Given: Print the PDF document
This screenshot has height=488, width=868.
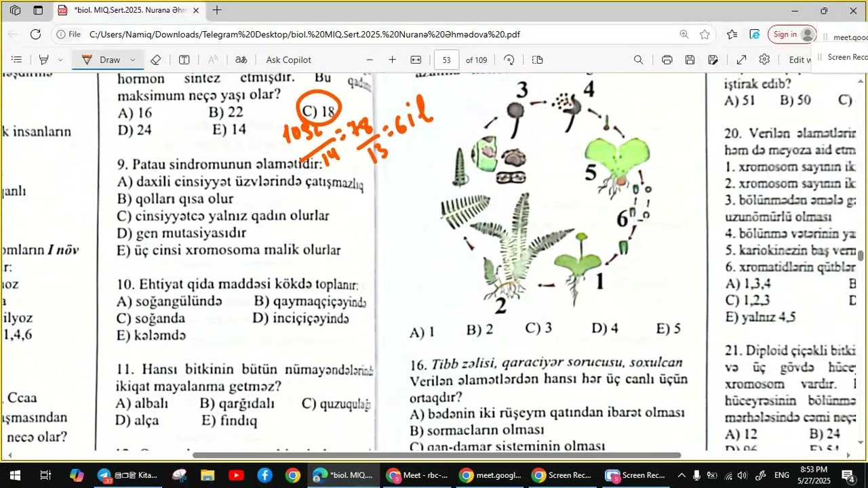Looking at the screenshot, I should 667,60.
